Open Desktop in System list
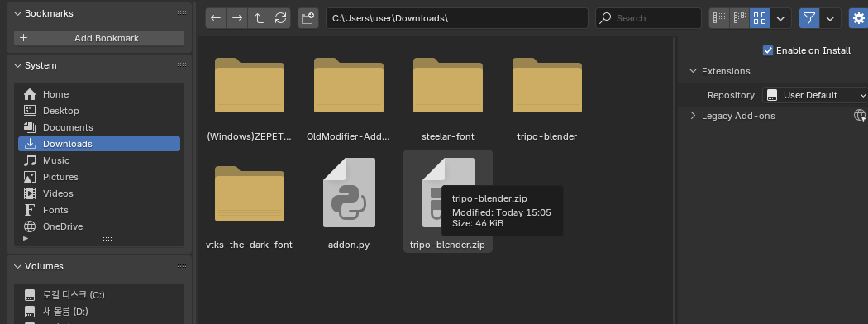 pyautogui.click(x=99, y=111)
